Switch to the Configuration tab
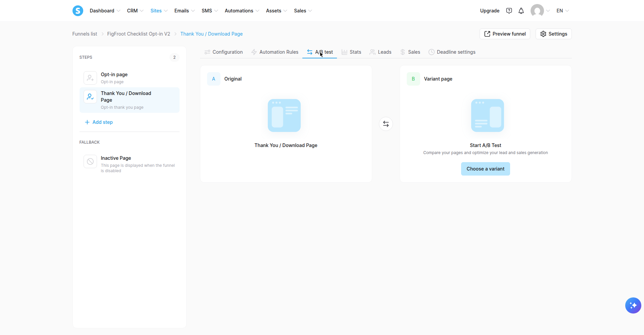The width and height of the screenshot is (644, 335). pyautogui.click(x=224, y=52)
